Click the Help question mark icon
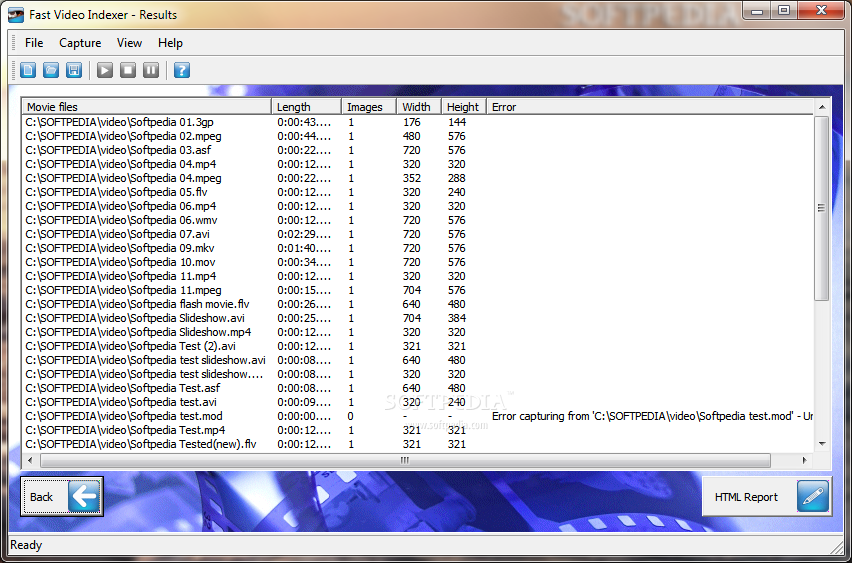852x563 pixels. point(182,70)
